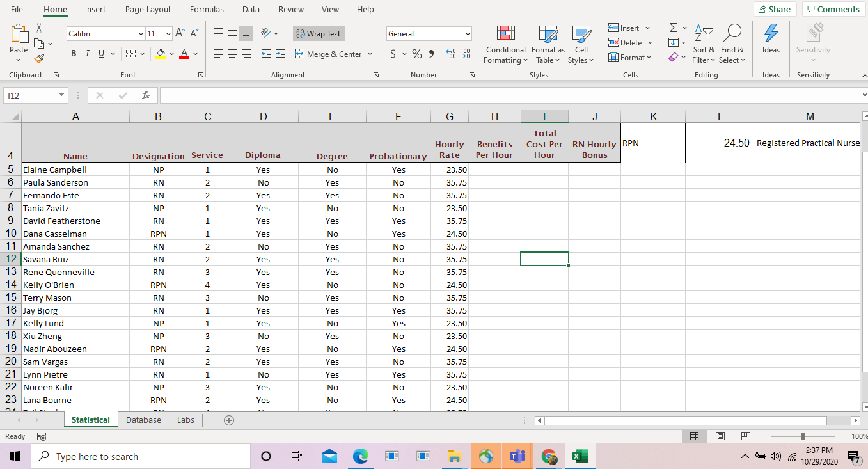The height and width of the screenshot is (469, 868).
Task: Open the General number format dropdown
Action: coord(468,34)
